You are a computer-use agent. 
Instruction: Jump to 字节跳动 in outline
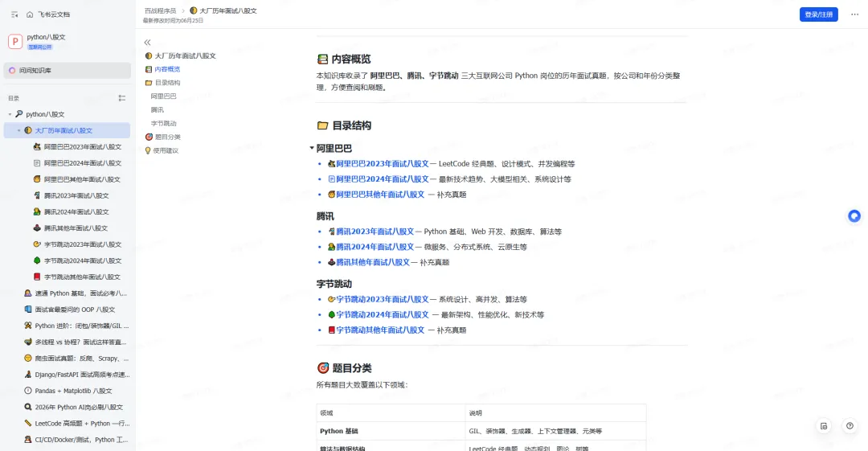coord(164,124)
